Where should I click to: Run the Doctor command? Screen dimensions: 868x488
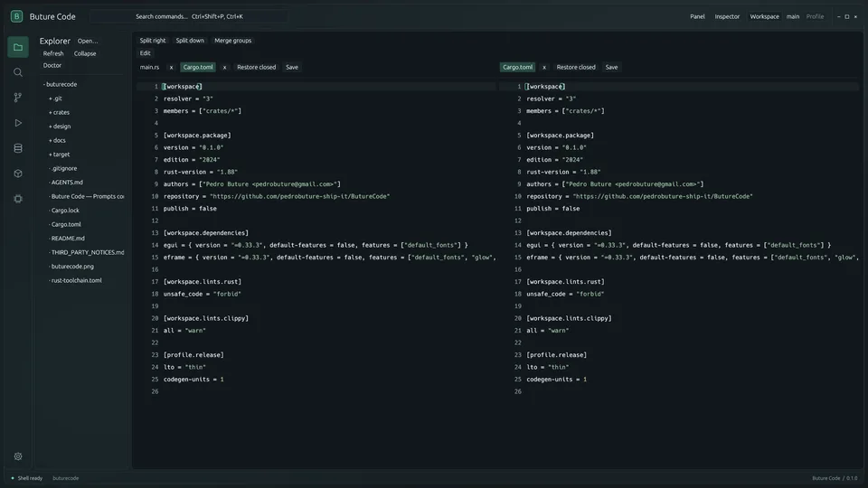click(52, 65)
